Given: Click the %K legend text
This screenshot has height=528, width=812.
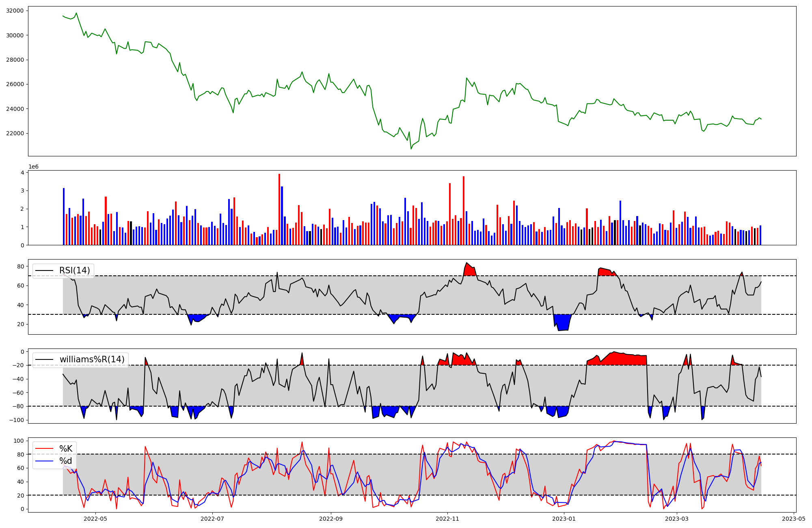Looking at the screenshot, I should point(66,449).
